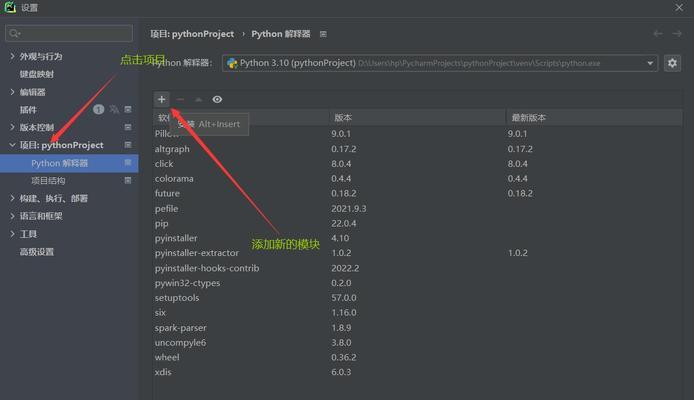Click project-level icon on 插件 row

click(128, 109)
